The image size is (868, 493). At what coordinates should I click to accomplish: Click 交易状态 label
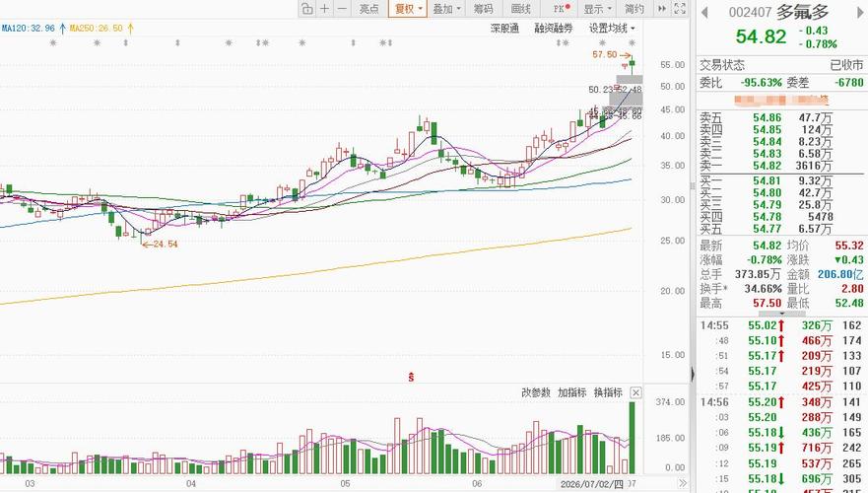[722, 65]
